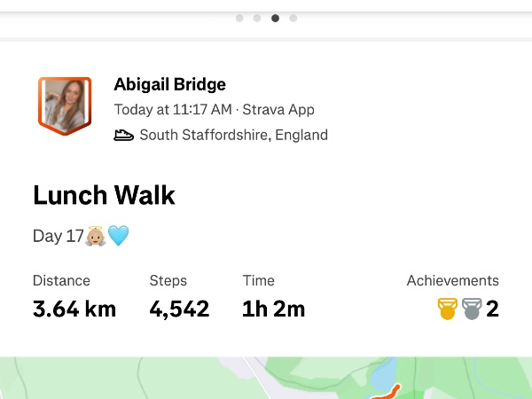This screenshot has width=532, height=399.
Task: Open the Lunch Walk activity title
Action: (x=104, y=195)
